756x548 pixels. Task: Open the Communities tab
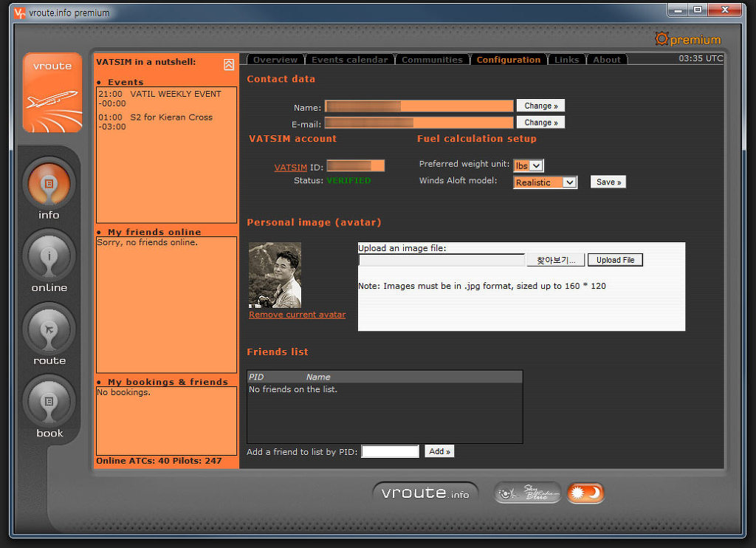[432, 59]
